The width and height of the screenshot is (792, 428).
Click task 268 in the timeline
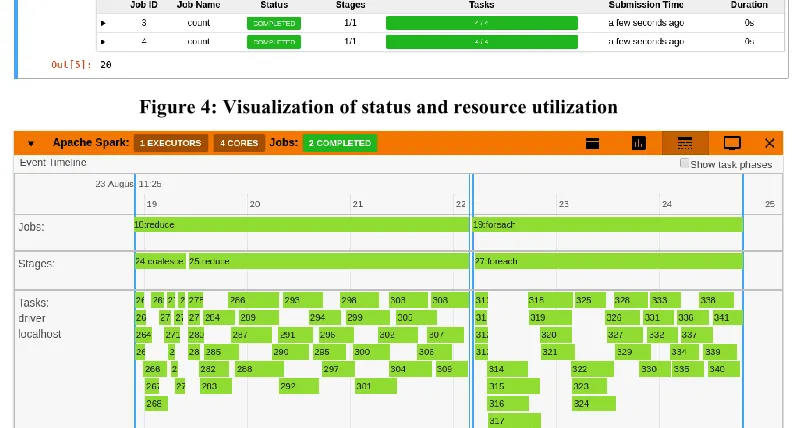click(x=156, y=403)
